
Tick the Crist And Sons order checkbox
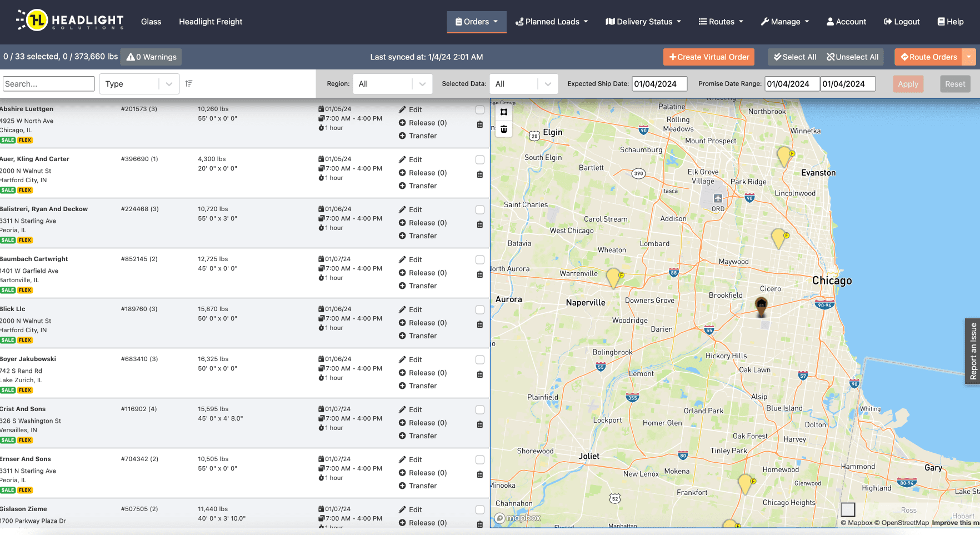point(480,410)
